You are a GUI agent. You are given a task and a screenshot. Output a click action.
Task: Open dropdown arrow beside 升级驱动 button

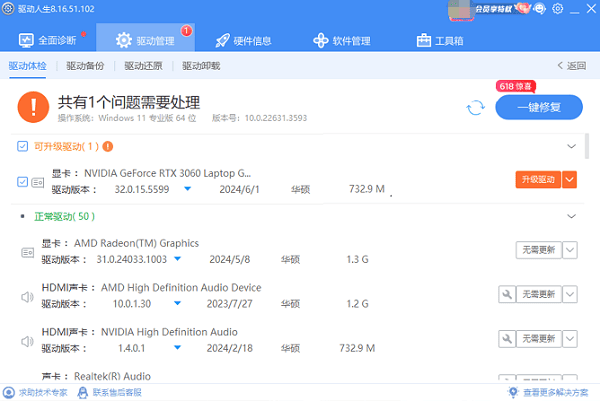pyautogui.click(x=570, y=180)
